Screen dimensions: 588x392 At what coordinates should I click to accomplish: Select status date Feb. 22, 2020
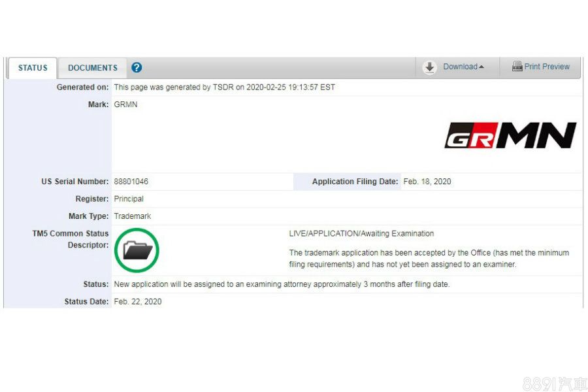coord(138,302)
